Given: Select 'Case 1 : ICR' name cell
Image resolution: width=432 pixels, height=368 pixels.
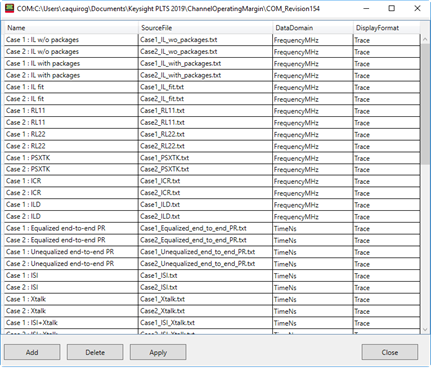Looking at the screenshot, I should pyautogui.click(x=71, y=181).
